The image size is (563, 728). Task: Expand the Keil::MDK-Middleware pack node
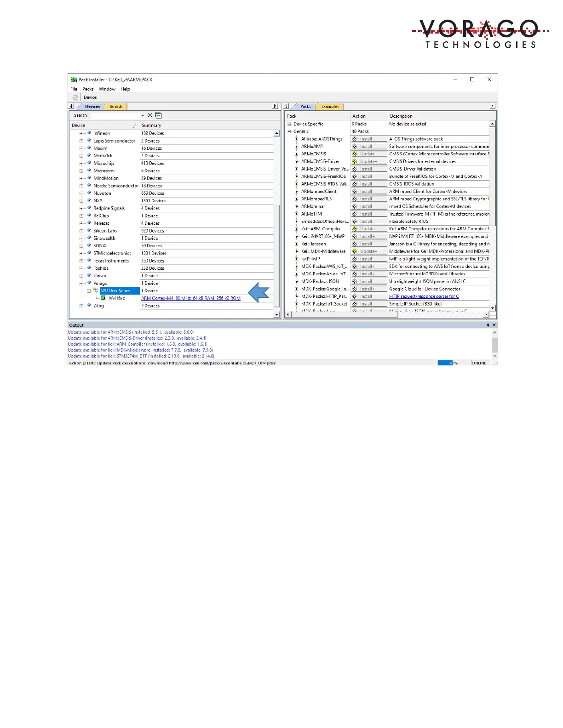point(297,251)
